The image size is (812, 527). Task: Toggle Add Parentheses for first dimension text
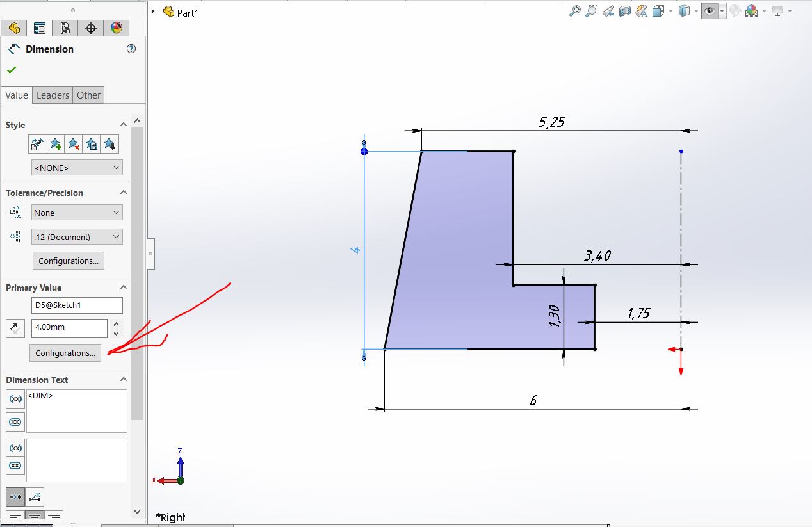click(x=15, y=398)
